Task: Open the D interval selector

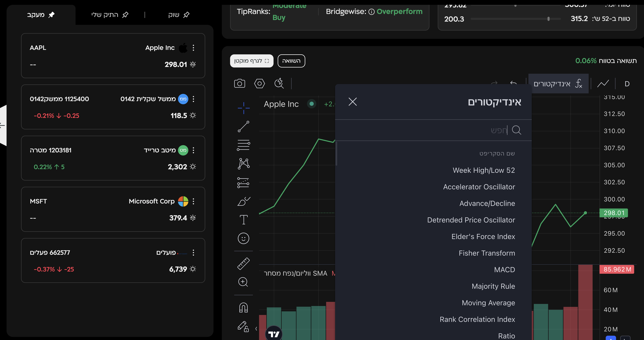Action: 627,84
